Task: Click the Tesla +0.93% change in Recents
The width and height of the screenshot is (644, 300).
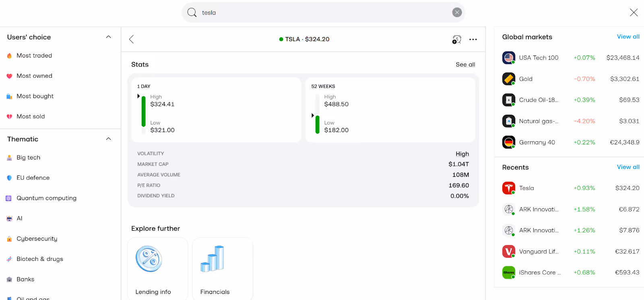Action: pyautogui.click(x=584, y=188)
